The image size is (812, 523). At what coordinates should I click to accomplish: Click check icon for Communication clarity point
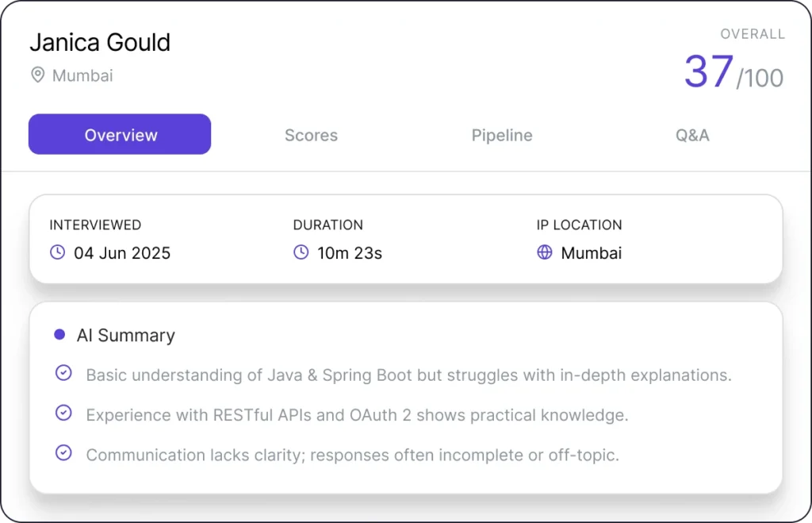coord(63,453)
